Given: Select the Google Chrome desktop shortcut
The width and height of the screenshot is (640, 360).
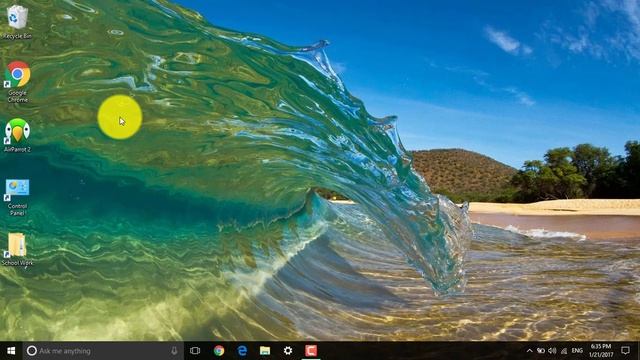Looking at the screenshot, I should tap(18, 81).
